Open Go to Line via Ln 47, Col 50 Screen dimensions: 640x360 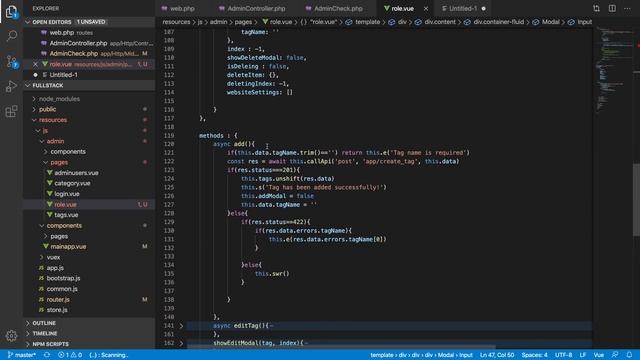[x=497, y=355]
